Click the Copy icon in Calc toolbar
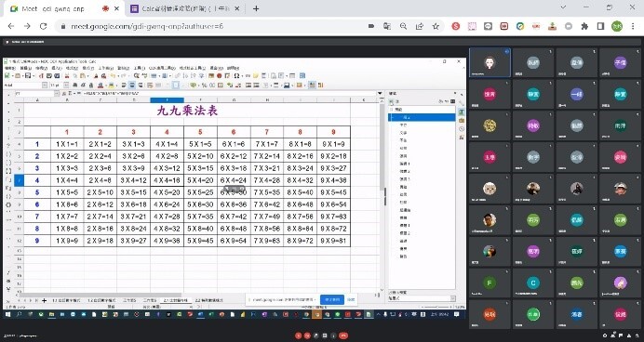The height and width of the screenshot is (342, 644). point(75,76)
